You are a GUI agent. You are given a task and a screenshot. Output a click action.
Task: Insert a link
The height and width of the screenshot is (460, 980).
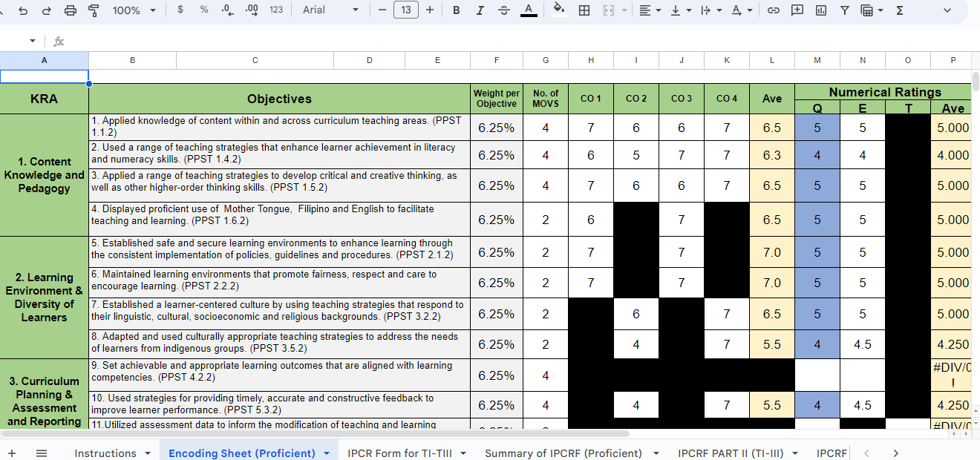point(773,10)
